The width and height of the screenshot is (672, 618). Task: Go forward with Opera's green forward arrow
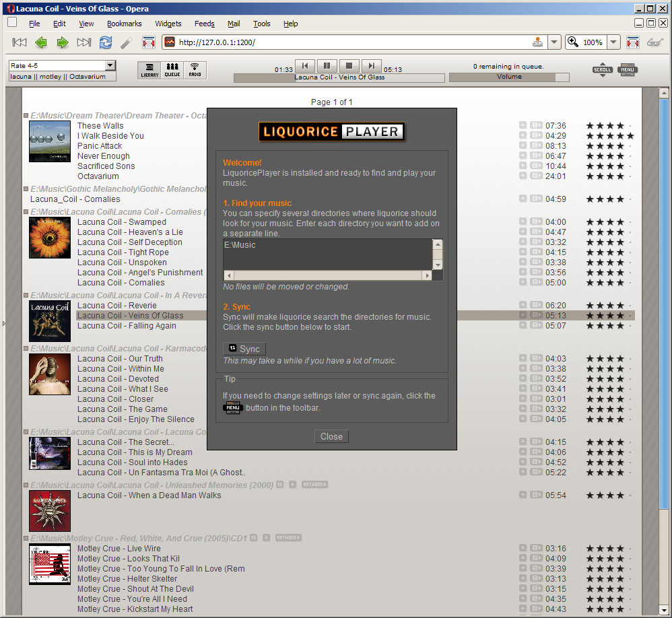63,42
